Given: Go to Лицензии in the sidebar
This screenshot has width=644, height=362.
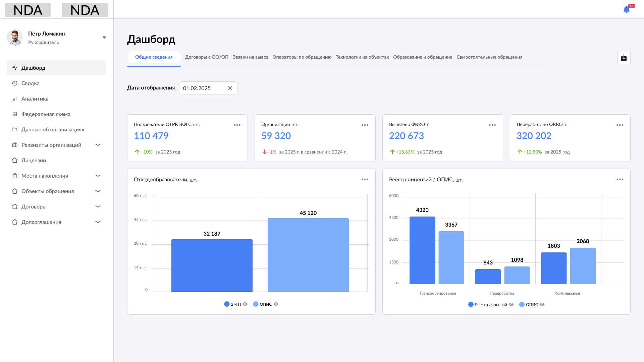Looking at the screenshot, I should (34, 160).
